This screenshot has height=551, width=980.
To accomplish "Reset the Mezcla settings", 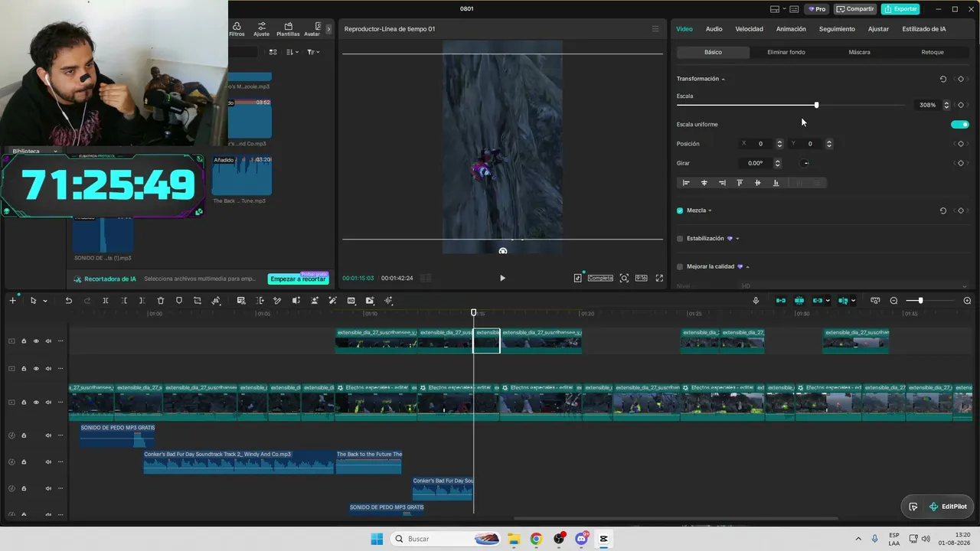I will (943, 210).
